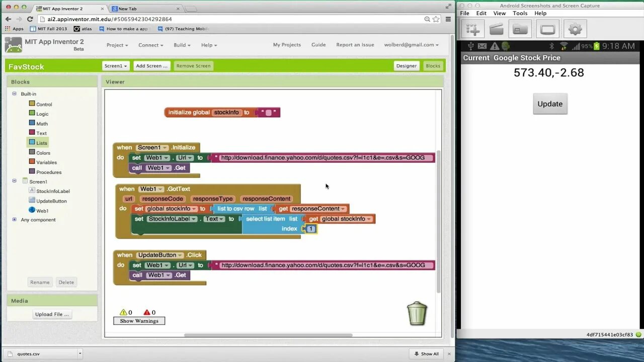Open UpdateButton dropdown in Click event block
The height and width of the screenshot is (362, 644).
click(x=180, y=255)
